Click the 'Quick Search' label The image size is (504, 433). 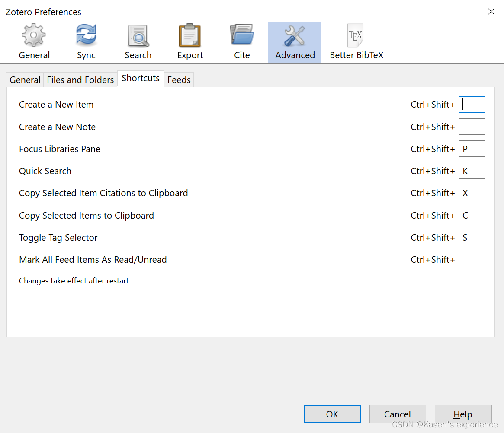(45, 171)
